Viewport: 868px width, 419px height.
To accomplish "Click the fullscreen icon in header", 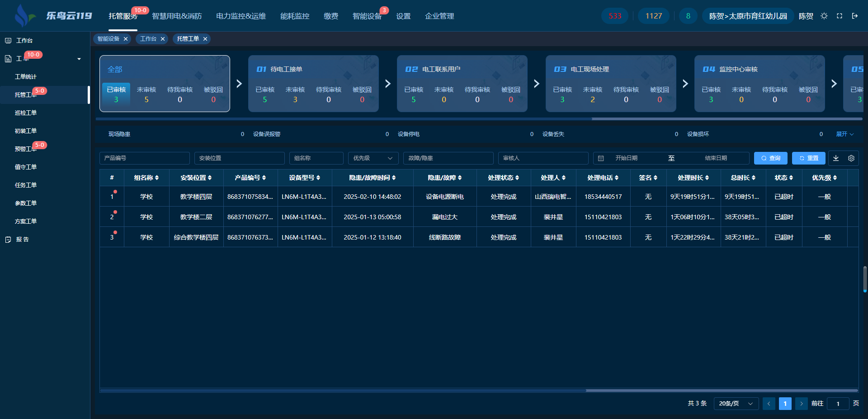I will coord(840,16).
